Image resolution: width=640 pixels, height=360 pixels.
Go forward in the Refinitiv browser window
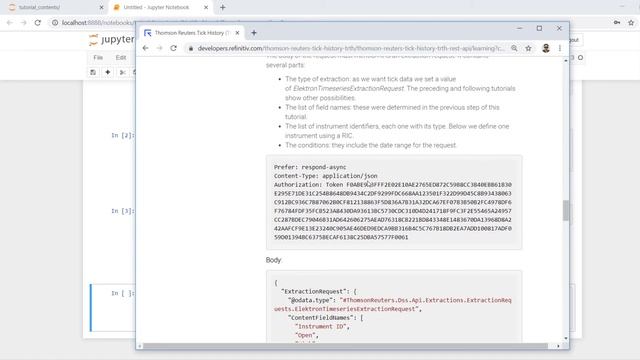click(160, 48)
